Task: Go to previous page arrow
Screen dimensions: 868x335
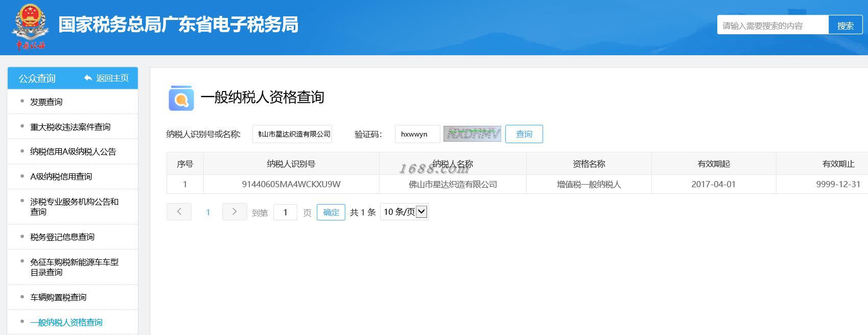Action: (179, 212)
